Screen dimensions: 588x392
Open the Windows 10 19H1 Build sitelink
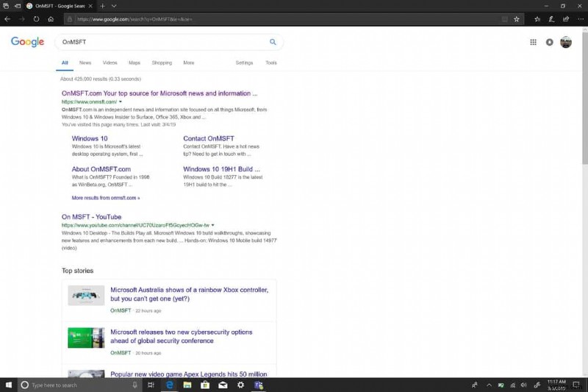tap(221, 169)
